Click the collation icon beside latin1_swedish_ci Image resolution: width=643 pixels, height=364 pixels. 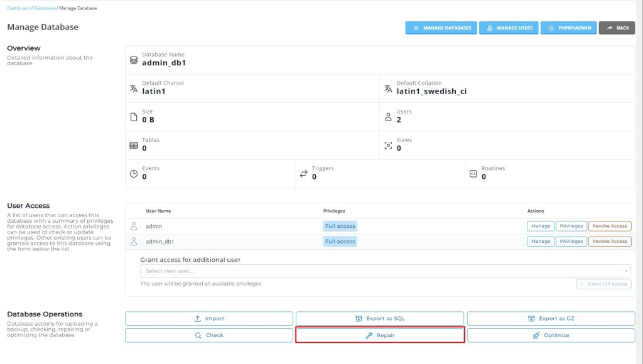coord(388,88)
